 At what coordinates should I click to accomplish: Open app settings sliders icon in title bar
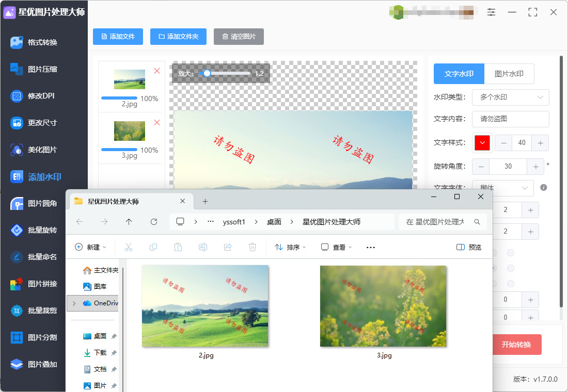coord(491,12)
